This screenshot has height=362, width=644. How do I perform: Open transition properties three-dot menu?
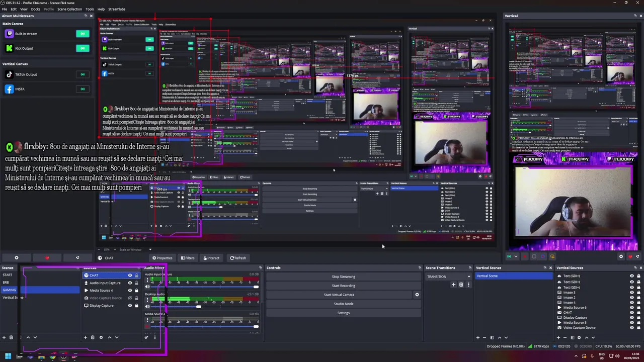468,285
